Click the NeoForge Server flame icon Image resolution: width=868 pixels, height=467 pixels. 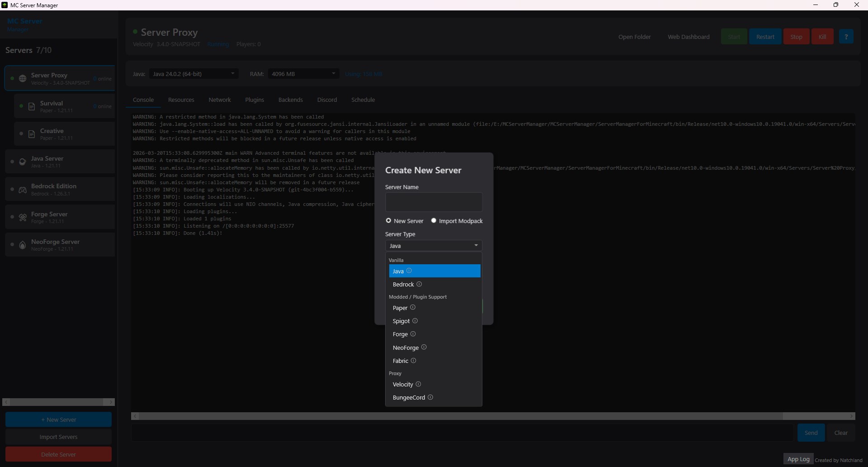tap(23, 245)
